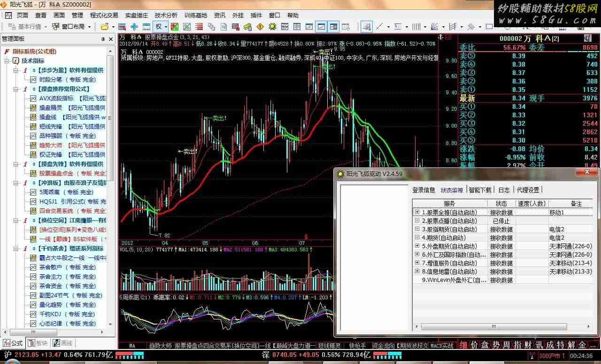Toggle the selected chart view toolbar button
601x364 pixels.
(x=321, y=27)
